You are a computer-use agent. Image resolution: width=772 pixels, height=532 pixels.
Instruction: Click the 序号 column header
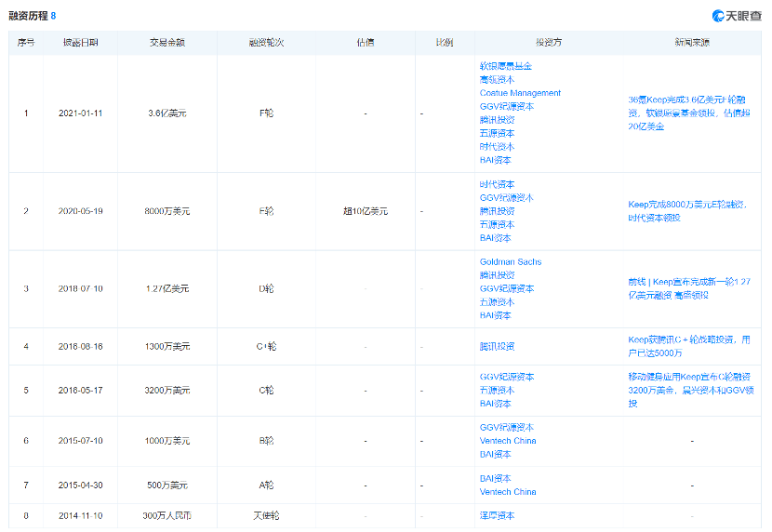coord(26,43)
